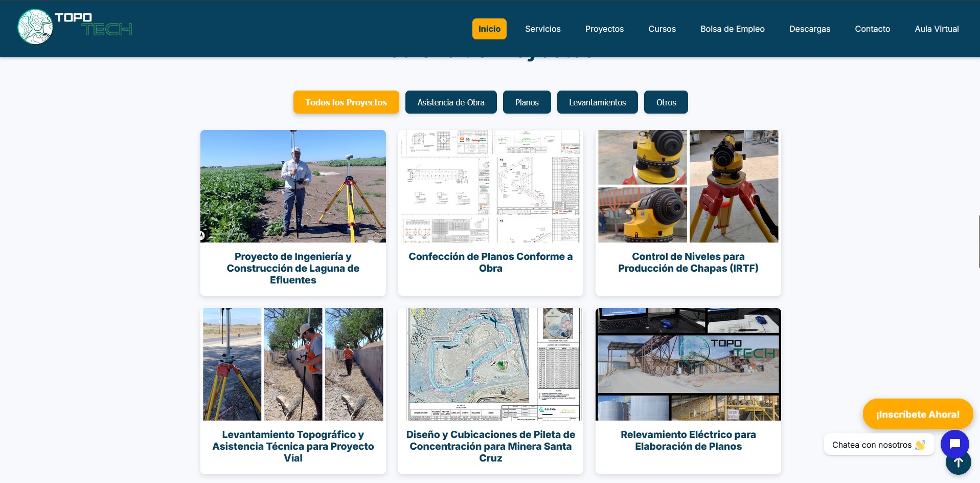The width and height of the screenshot is (980, 483).
Task: Filter projects by Asistencia de Obra
Action: tap(450, 102)
